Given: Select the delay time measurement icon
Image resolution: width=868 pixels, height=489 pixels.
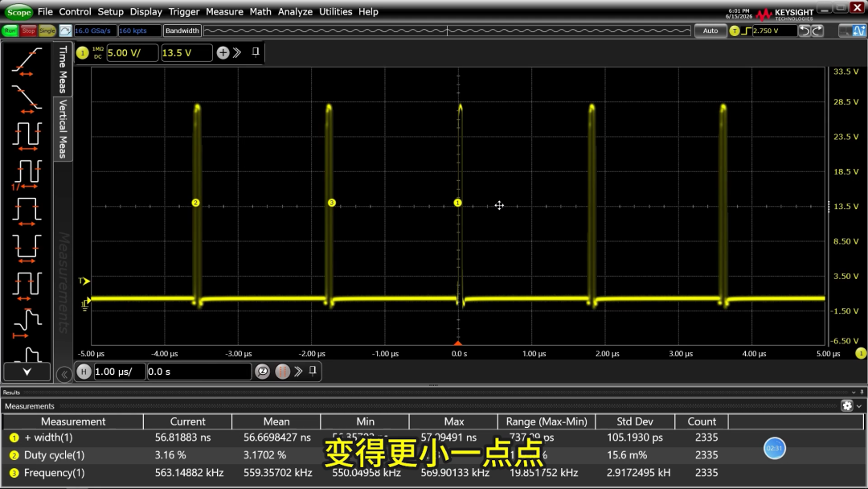Looking at the screenshot, I should coord(27,323).
